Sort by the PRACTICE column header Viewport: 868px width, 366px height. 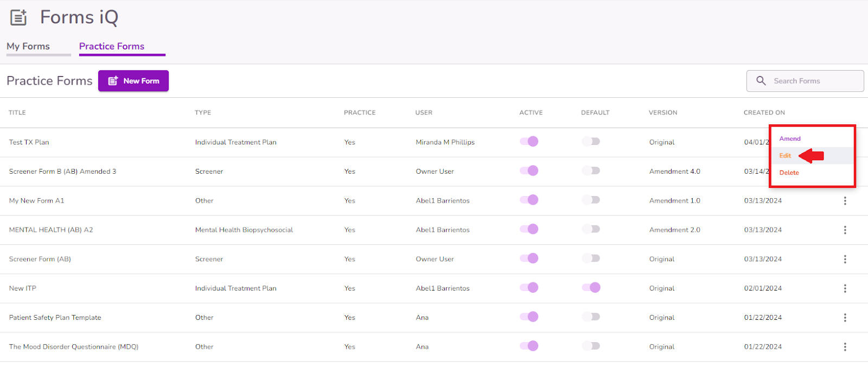(360, 113)
